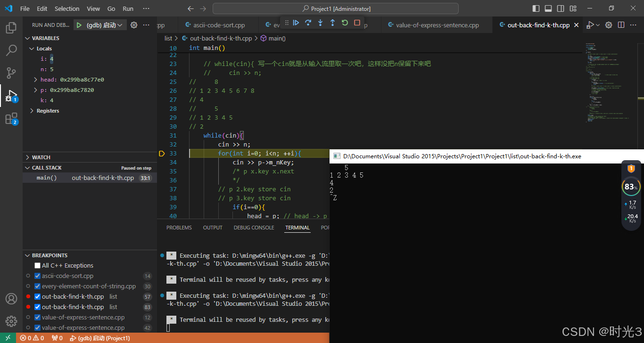The width and height of the screenshot is (644, 343).
Task: Open the Run and Debug view
Action: click(x=11, y=96)
